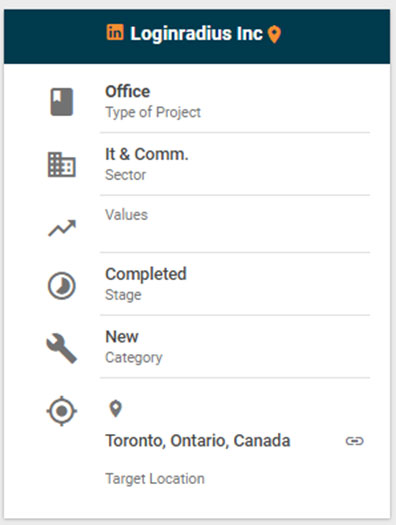Select the building icon next to Sector
This screenshot has width=396, height=525.
point(62,164)
